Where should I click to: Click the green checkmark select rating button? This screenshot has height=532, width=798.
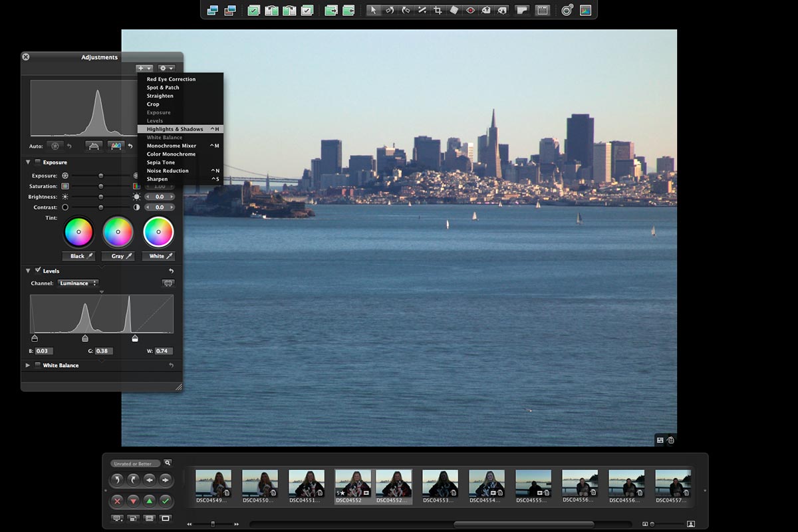(x=166, y=501)
